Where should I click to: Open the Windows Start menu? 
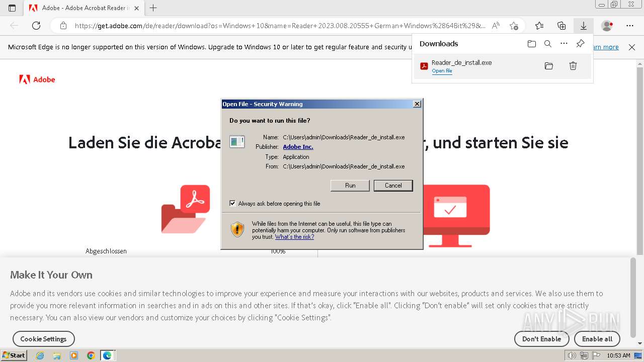(14, 355)
